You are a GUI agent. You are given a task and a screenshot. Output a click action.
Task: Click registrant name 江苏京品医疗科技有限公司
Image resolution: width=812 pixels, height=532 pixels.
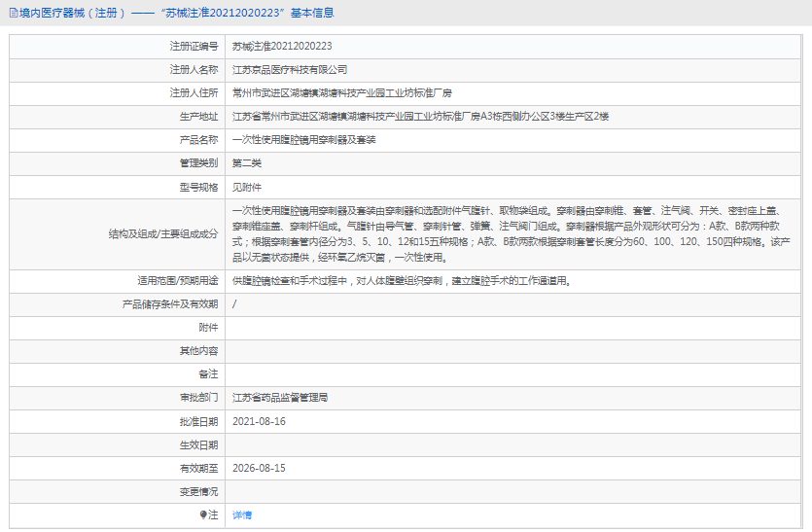click(290, 69)
